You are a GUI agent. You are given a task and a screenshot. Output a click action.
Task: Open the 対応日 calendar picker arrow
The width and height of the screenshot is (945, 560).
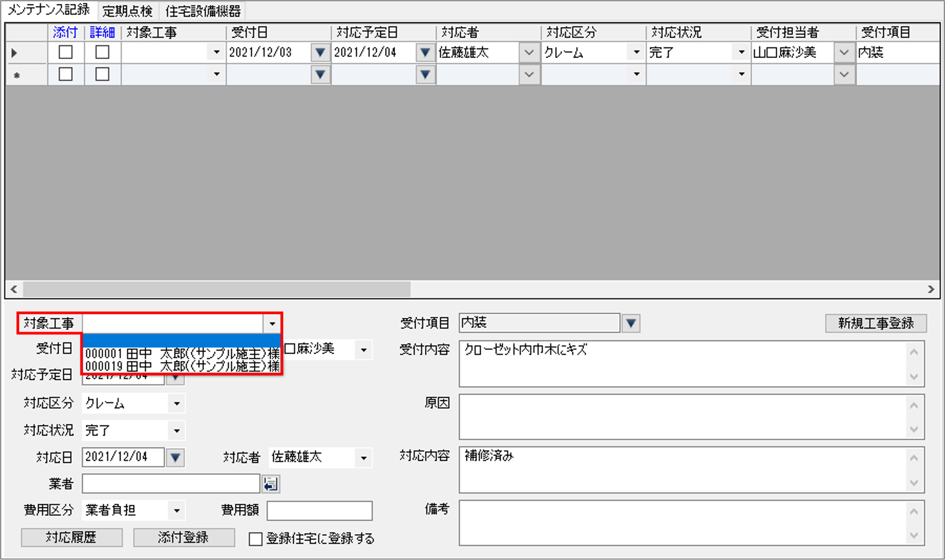point(176,457)
